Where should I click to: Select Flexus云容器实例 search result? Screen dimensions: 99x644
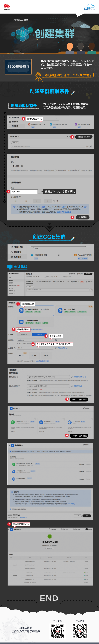tap(83, 255)
